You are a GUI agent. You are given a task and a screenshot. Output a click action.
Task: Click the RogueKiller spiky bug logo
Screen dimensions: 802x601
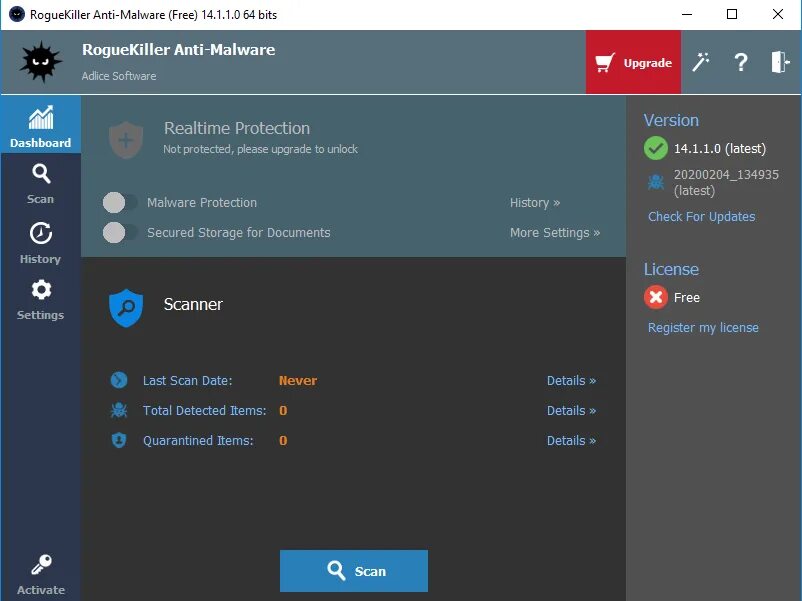point(41,62)
